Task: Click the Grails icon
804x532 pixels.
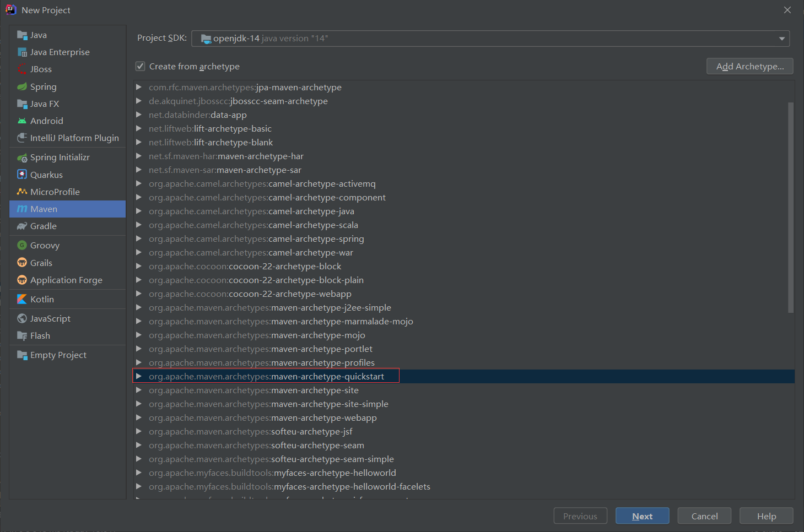Action: coord(22,263)
